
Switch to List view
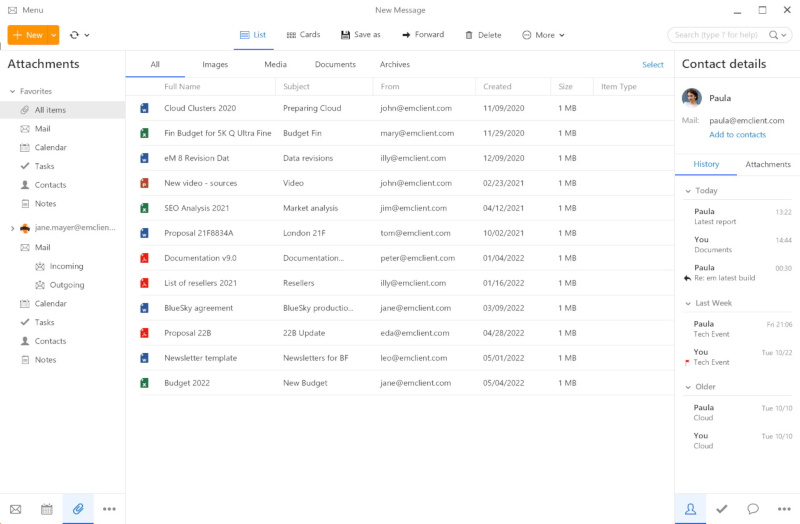pyautogui.click(x=253, y=35)
